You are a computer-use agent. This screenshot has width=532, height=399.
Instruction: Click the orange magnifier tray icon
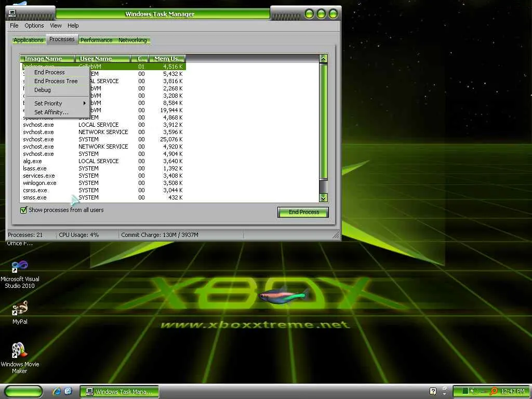494,391
